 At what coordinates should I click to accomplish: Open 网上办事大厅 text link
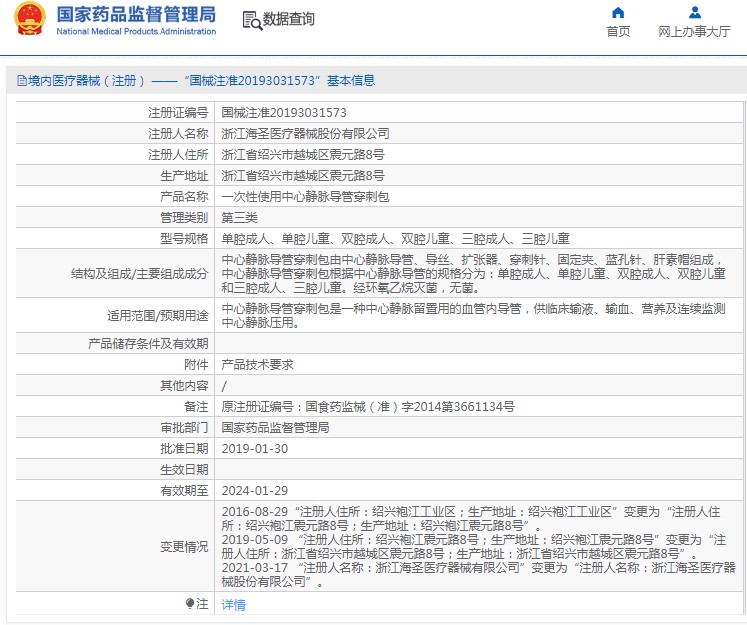(x=694, y=31)
